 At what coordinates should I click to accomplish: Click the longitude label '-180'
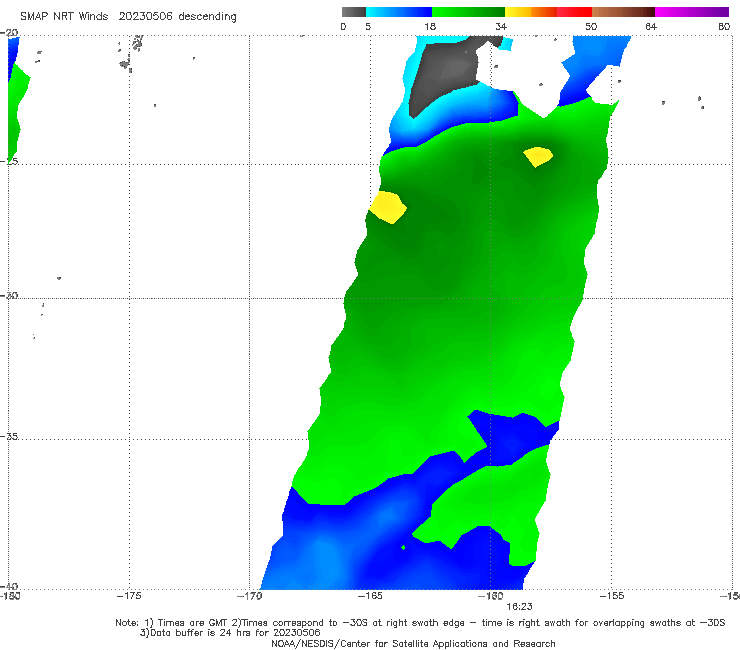tap(10, 596)
